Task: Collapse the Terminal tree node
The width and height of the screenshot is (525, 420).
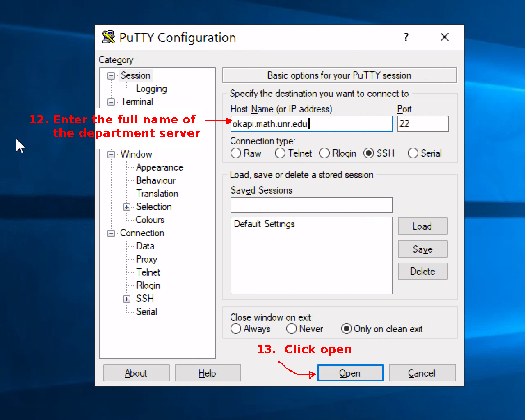Action: point(111,102)
